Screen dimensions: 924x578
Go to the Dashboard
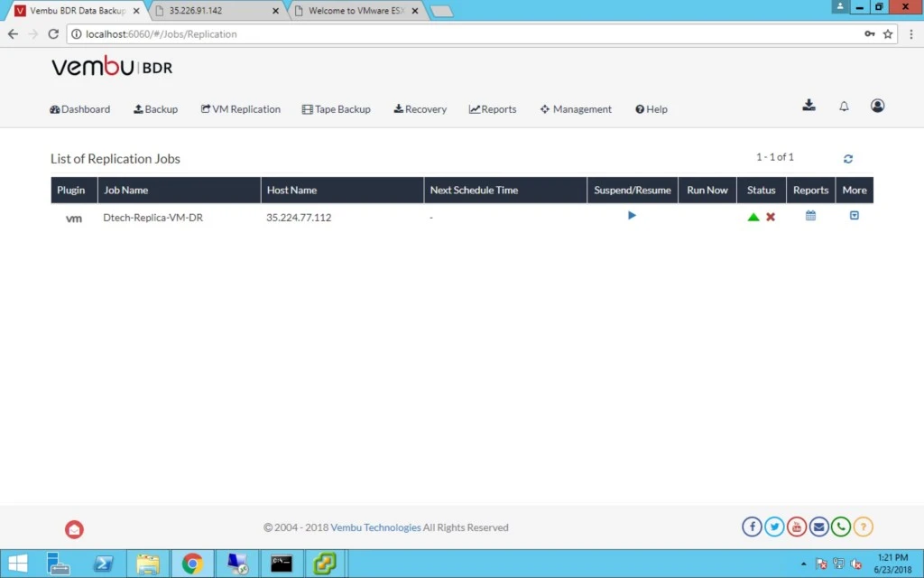79,109
